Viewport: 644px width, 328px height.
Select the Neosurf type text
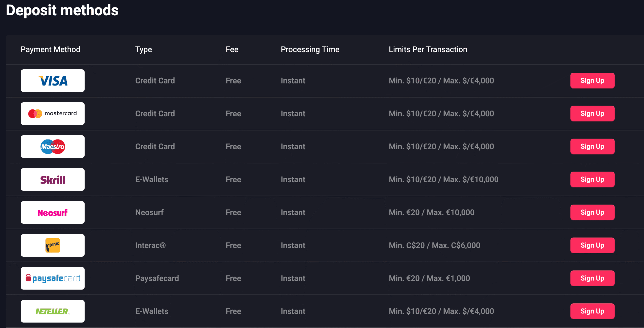point(149,212)
